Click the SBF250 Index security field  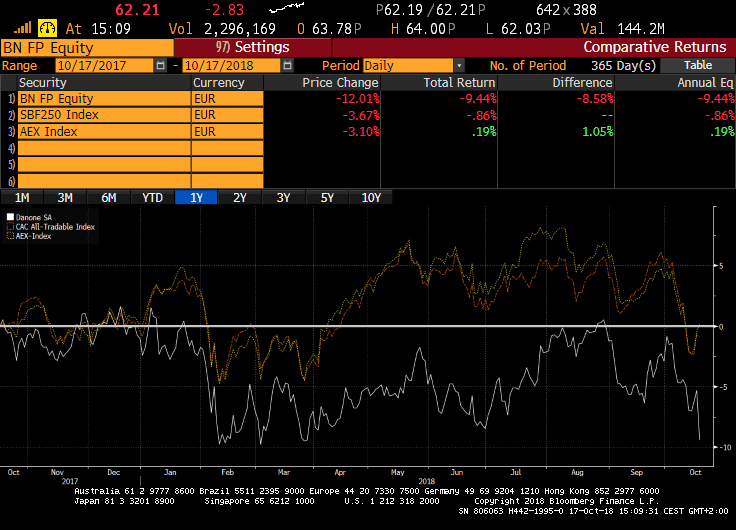(103, 115)
